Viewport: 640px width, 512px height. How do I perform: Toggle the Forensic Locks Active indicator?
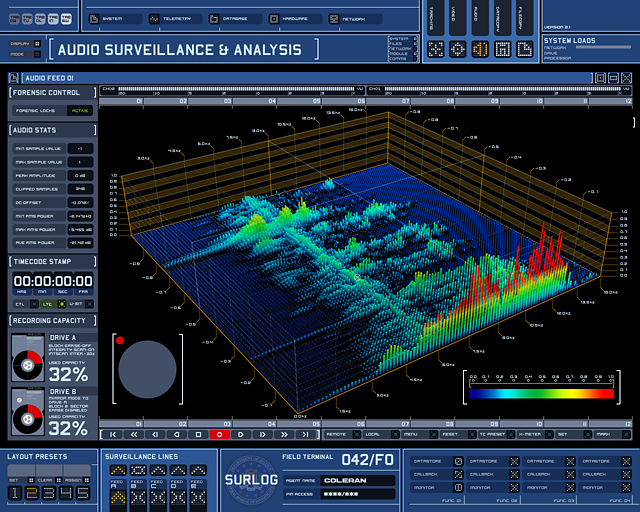pos(79,111)
